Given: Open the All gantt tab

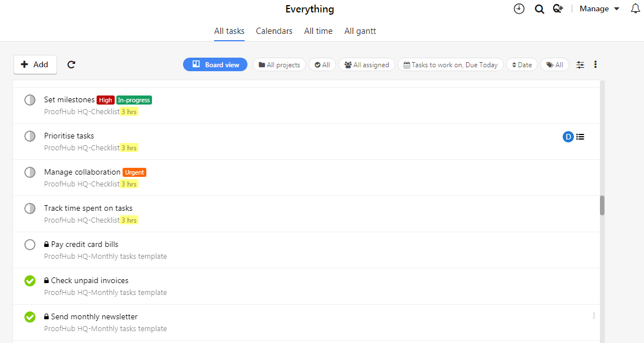Looking at the screenshot, I should (x=360, y=31).
